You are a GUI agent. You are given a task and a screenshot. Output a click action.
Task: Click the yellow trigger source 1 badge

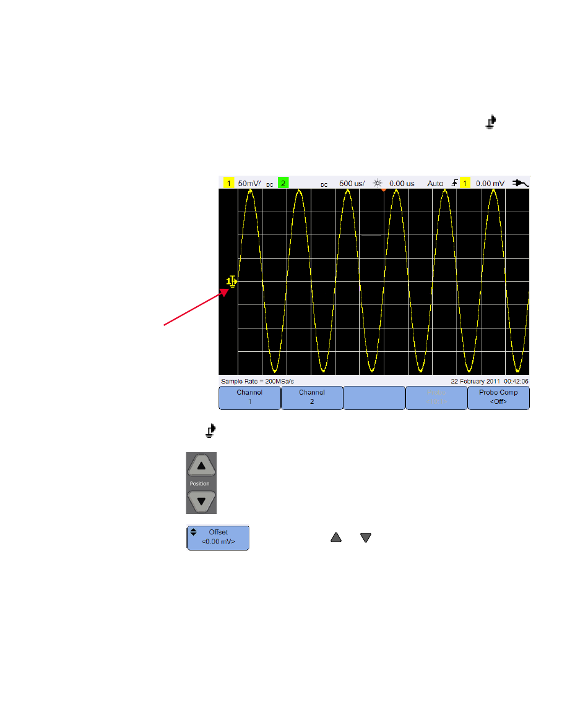465,184
